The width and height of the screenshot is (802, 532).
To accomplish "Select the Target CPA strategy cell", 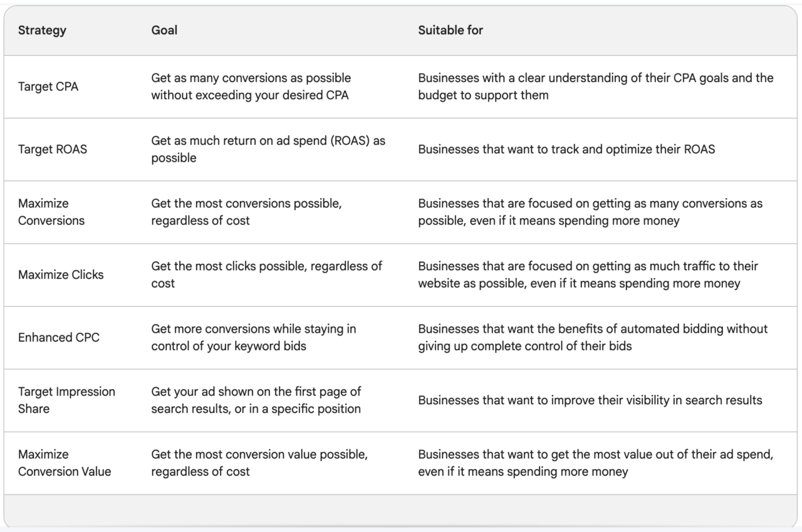I will (48, 86).
